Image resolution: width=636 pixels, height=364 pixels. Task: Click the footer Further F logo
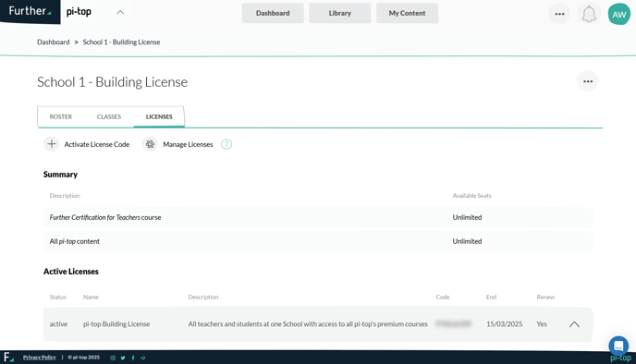[8, 358]
